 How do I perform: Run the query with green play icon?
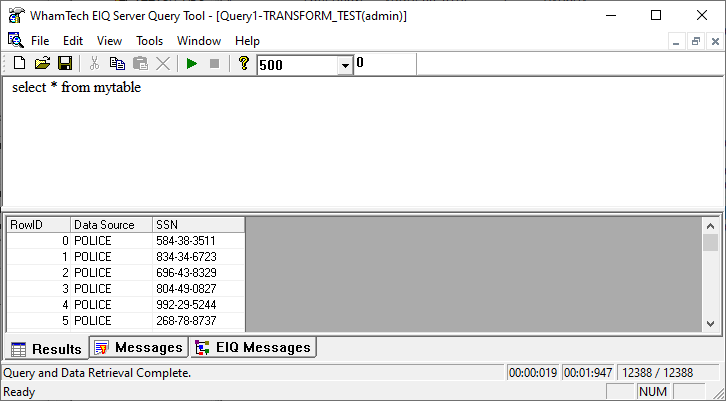coord(192,63)
